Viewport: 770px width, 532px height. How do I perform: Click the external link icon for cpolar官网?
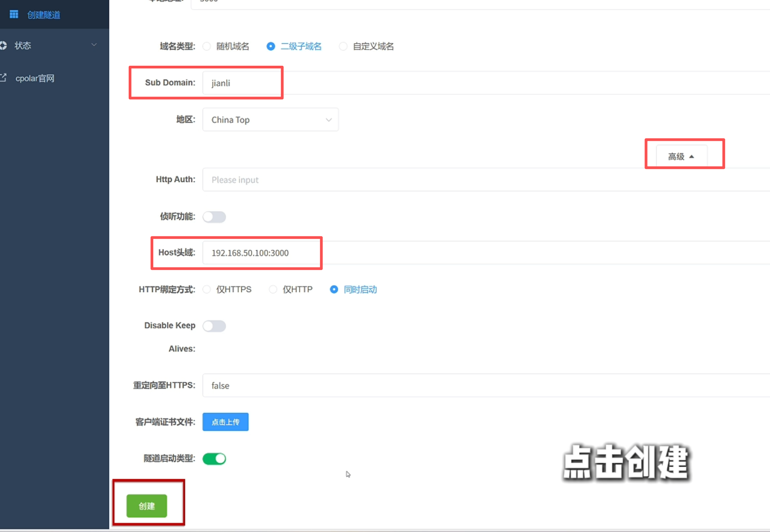4,78
